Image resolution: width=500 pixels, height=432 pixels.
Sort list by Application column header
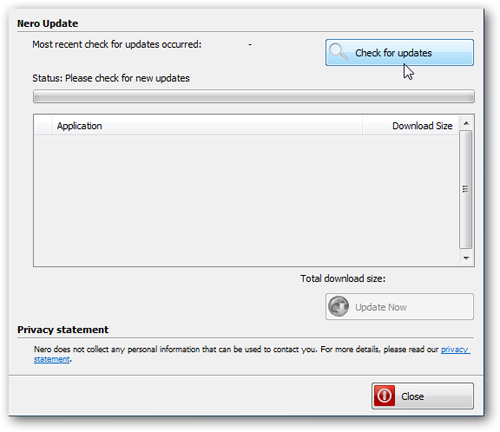coord(207,126)
